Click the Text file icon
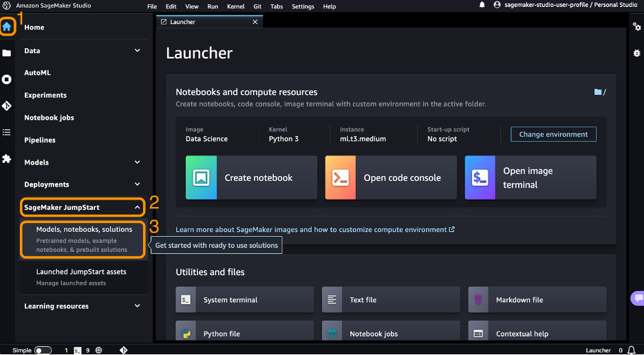Screen dimensions: 644x355 coord(332,300)
